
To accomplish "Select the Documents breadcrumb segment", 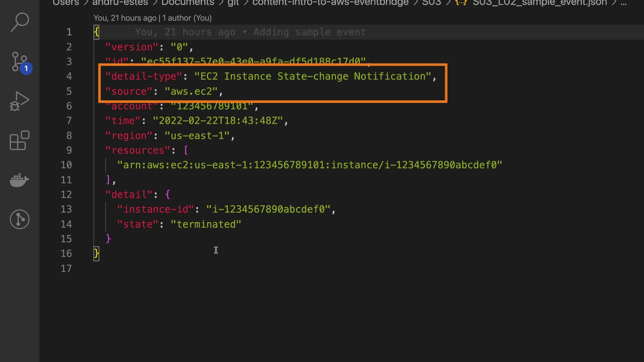I will point(187,3).
